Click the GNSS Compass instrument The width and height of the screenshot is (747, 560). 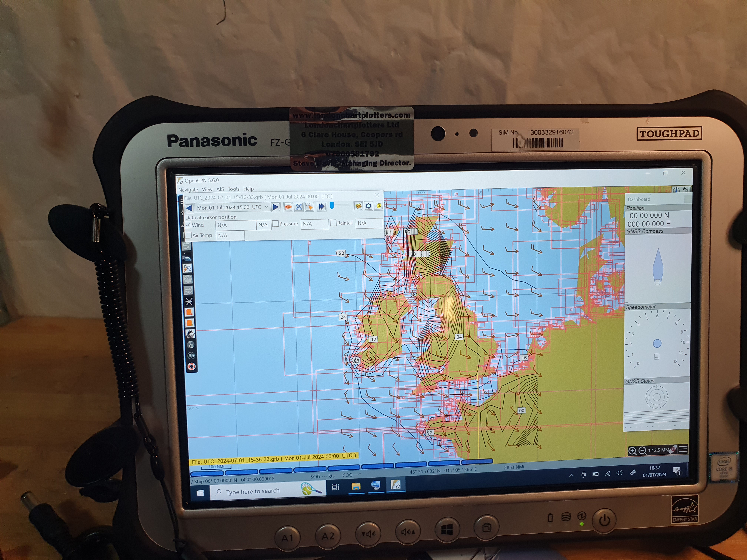click(658, 266)
